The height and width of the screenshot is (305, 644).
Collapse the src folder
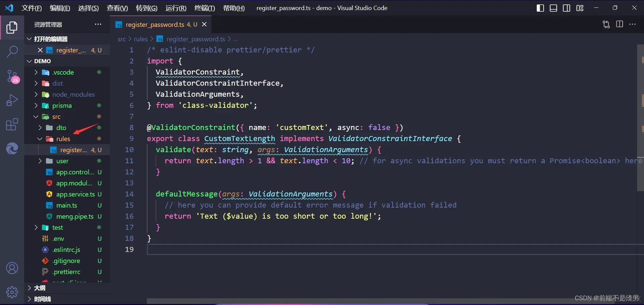[x=67, y=117]
